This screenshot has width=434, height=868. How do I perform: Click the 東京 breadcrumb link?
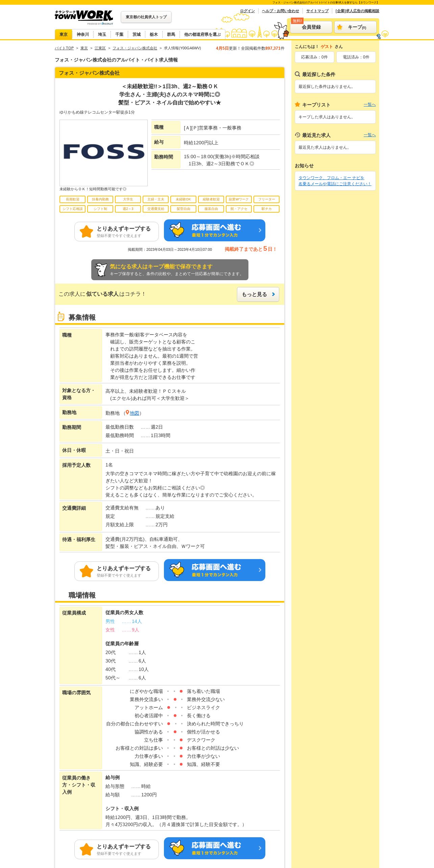pyautogui.click(x=84, y=48)
